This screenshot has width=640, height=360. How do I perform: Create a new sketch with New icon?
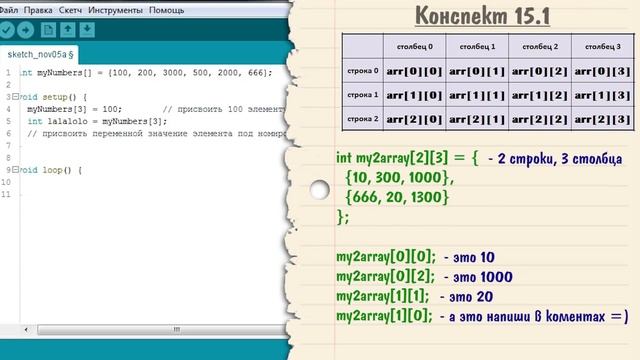pyautogui.click(x=48, y=30)
